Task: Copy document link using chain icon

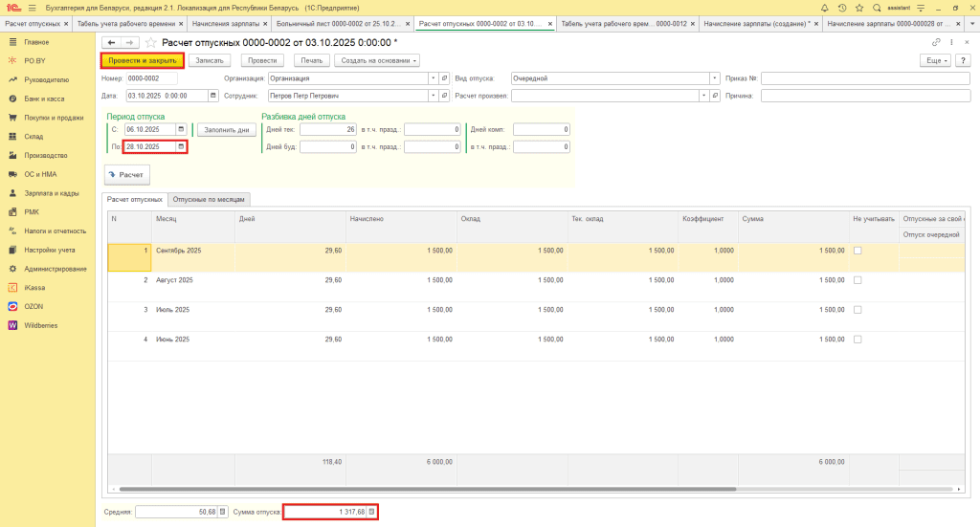Action: click(935, 42)
